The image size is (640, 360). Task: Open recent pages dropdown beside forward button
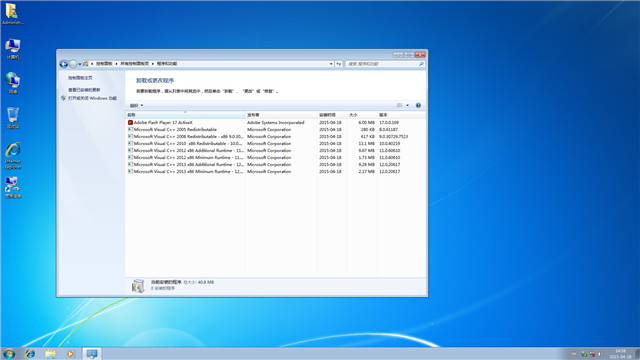pos(80,64)
